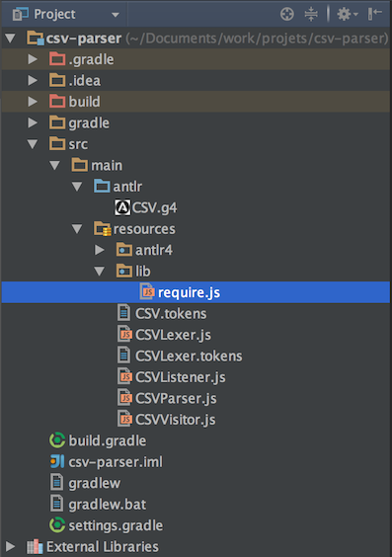Viewport: 392px width, 557px height.
Task: Collapse the resources folder
Action: click(x=77, y=229)
